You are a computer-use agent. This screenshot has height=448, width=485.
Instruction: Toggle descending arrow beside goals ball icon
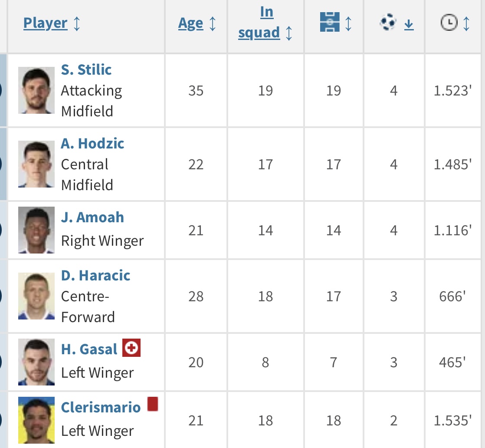coord(409,25)
